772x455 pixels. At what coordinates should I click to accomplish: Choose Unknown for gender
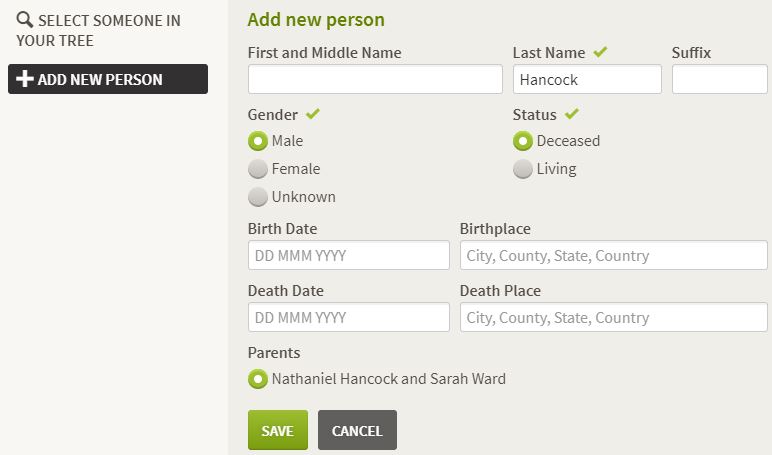point(258,197)
